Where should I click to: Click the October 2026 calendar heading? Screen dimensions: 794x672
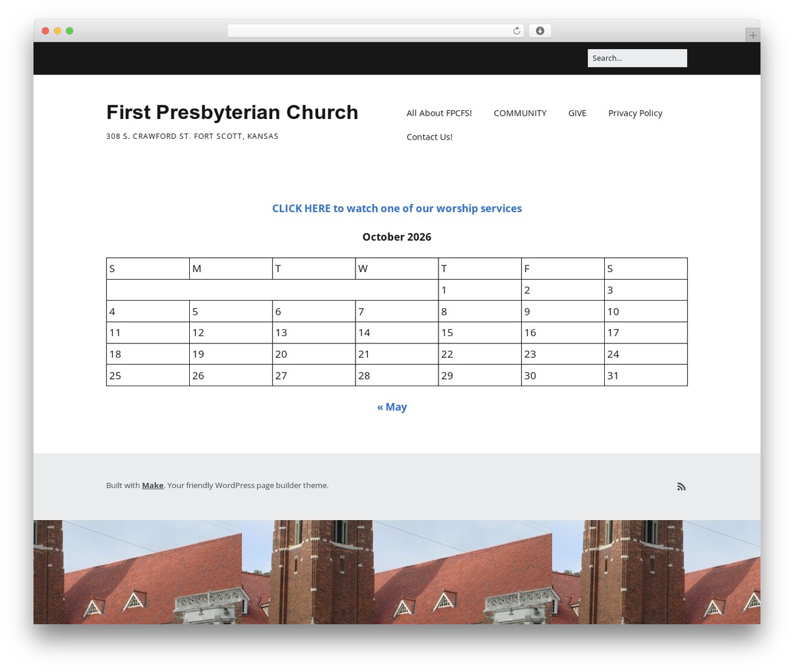pyautogui.click(x=397, y=237)
